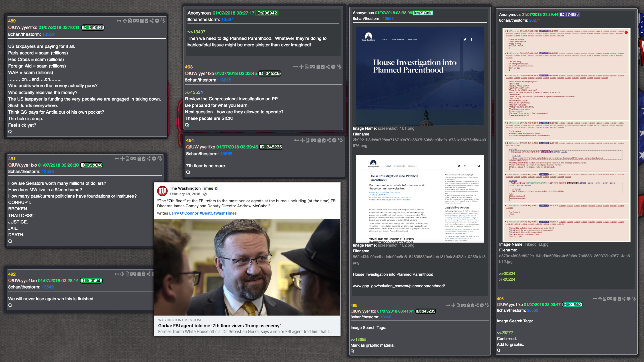The height and width of the screenshot is (362, 644).
Task: Click the move arrows icon on post 489
Action: coord(125,21)
